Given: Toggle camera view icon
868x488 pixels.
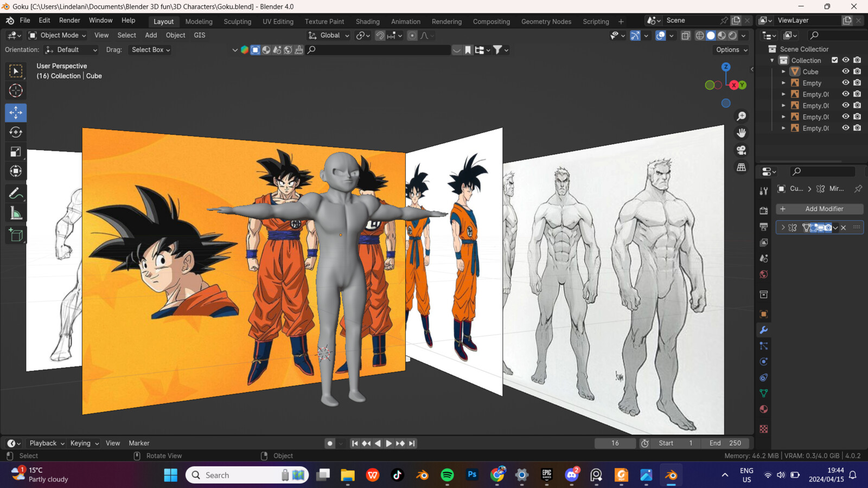Looking at the screenshot, I should point(741,150).
